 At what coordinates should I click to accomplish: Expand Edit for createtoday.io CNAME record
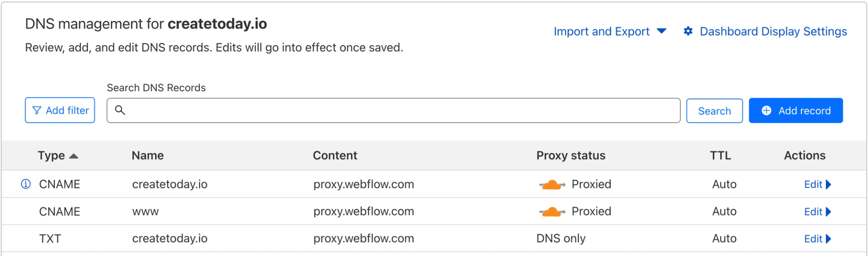817,184
